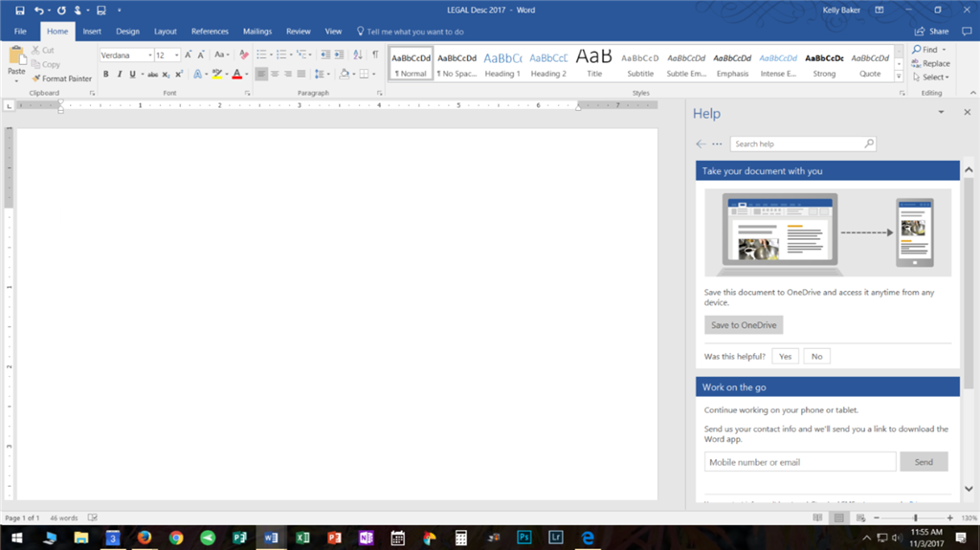Click the Redo/Repeat icon
Screen dimensions: 980x550
point(61,10)
